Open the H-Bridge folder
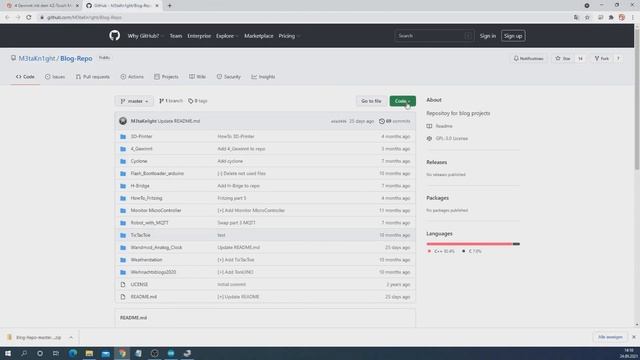640x360 pixels. [x=140, y=186]
